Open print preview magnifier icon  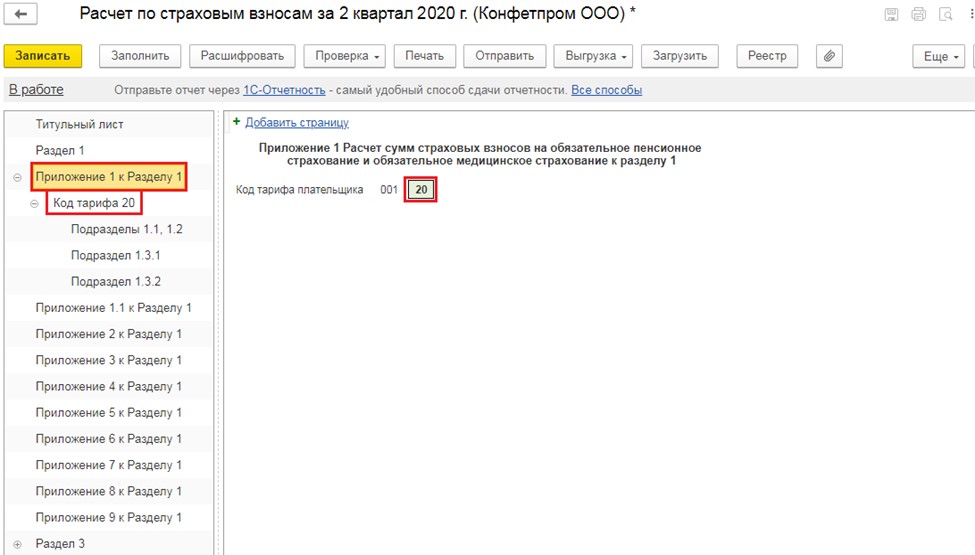(x=946, y=14)
